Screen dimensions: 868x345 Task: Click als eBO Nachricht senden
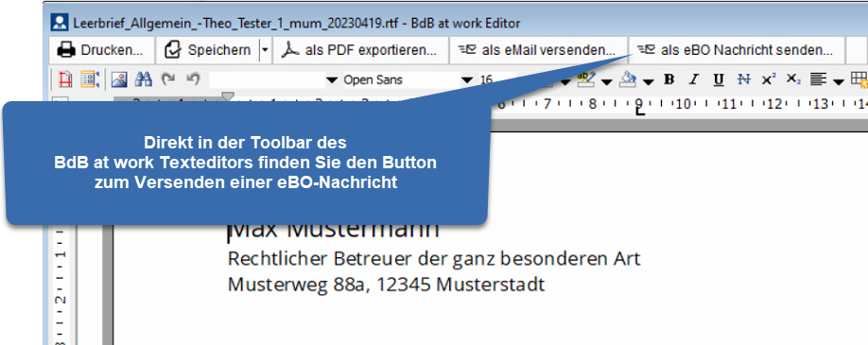(x=736, y=50)
